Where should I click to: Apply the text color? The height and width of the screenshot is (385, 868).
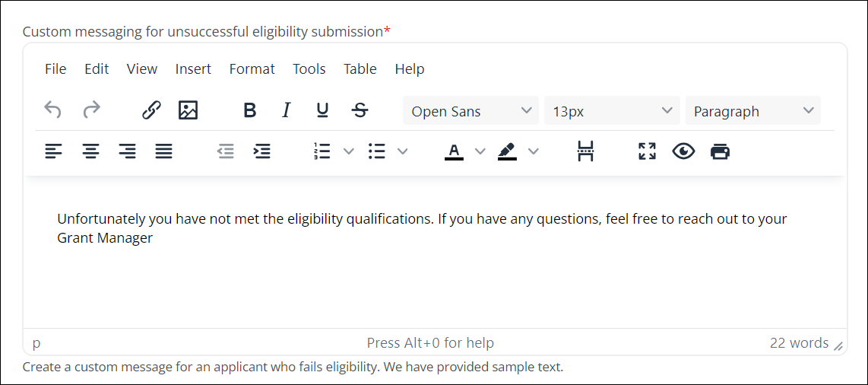pos(454,151)
